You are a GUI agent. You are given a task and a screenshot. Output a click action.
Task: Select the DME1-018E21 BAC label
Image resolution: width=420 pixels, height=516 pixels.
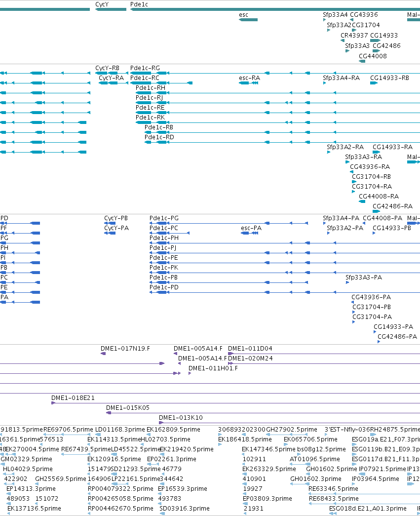pos(73,398)
